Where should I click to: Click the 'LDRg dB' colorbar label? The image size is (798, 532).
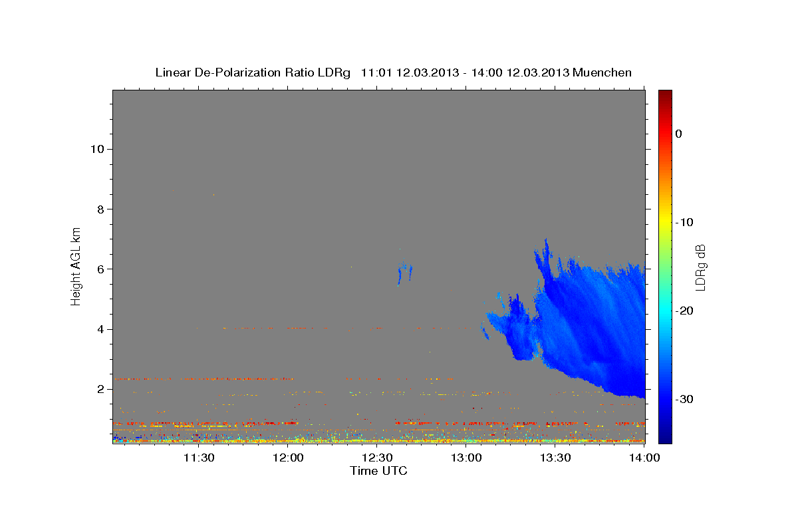[700, 267]
